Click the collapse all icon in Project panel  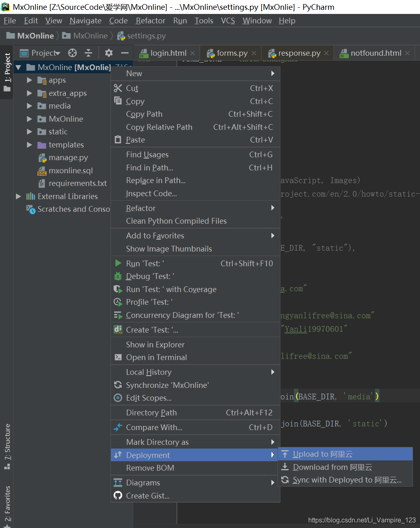click(88, 53)
